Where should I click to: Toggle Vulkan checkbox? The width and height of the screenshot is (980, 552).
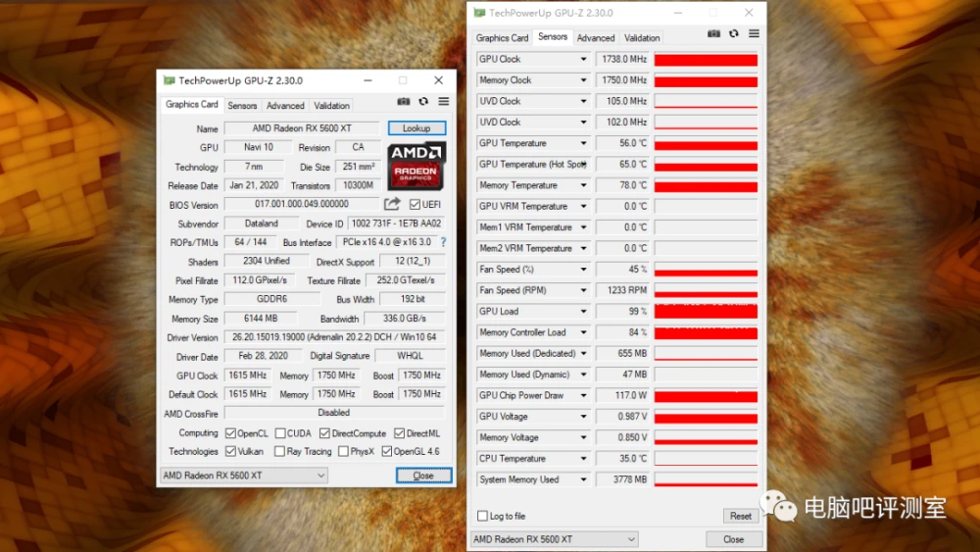230,451
